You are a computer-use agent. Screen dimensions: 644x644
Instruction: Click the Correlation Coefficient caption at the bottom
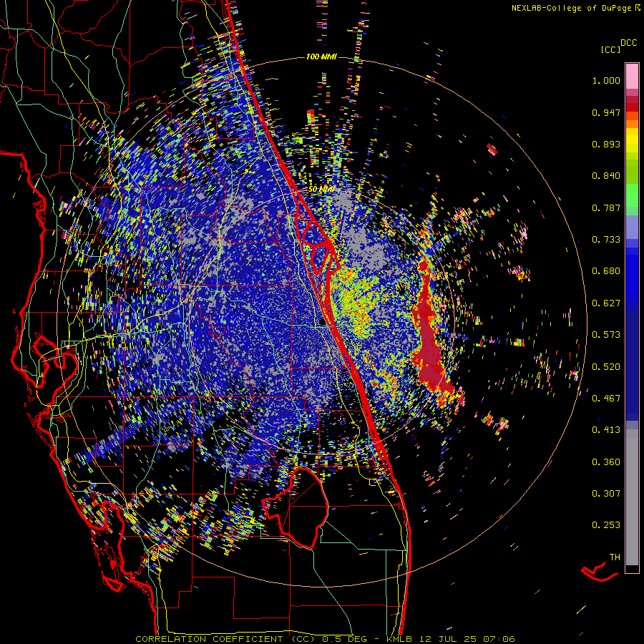click(x=325, y=639)
